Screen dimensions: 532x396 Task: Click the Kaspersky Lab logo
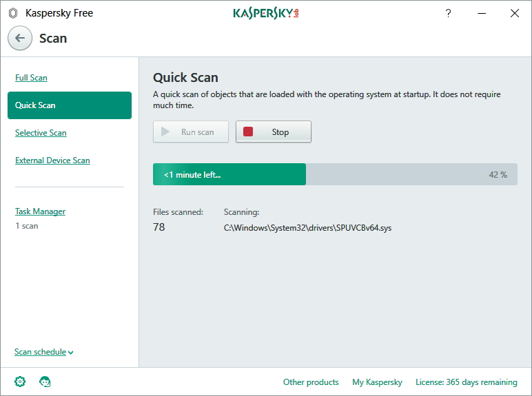click(266, 13)
